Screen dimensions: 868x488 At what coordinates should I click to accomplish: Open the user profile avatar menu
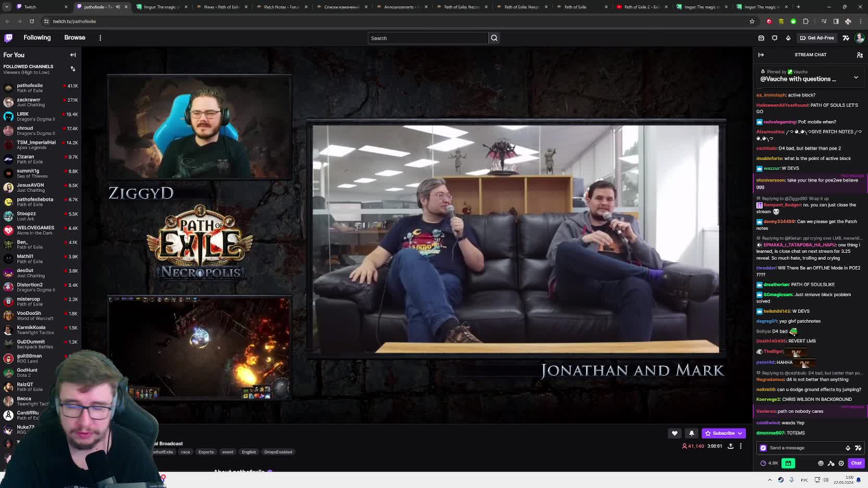click(860, 38)
